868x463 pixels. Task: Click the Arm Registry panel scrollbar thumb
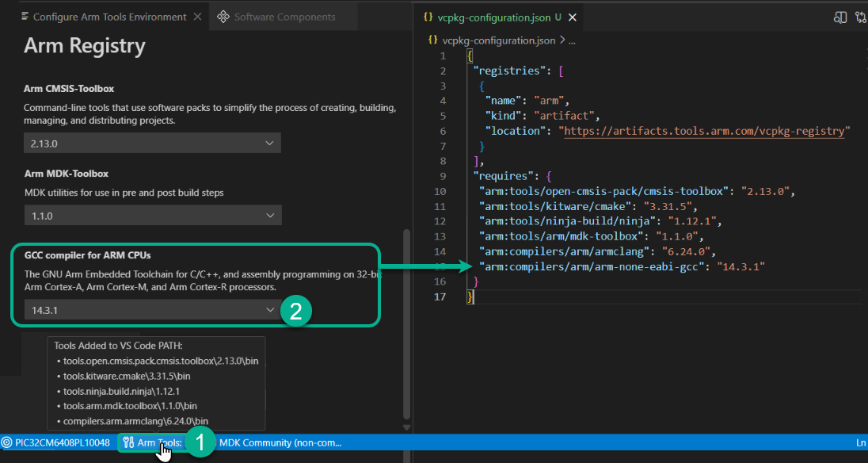point(407,324)
